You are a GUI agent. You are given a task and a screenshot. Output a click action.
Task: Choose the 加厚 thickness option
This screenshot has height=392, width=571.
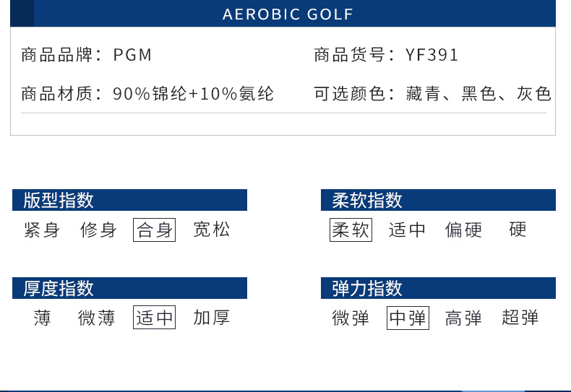[212, 318]
